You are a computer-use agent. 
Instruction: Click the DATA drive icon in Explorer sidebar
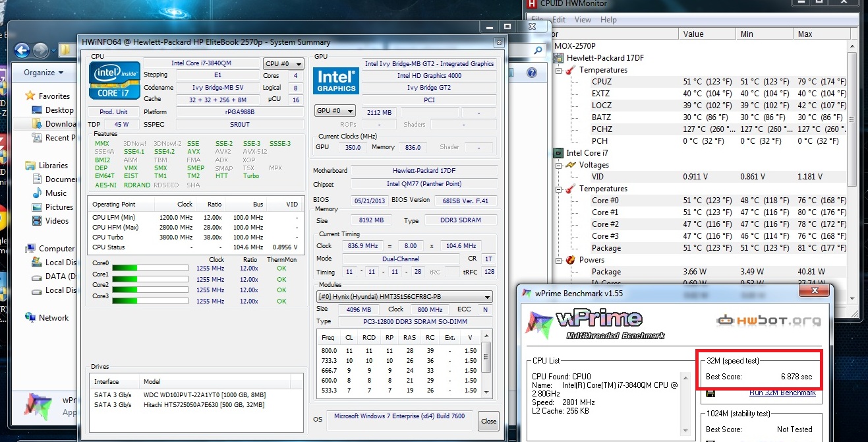point(37,276)
